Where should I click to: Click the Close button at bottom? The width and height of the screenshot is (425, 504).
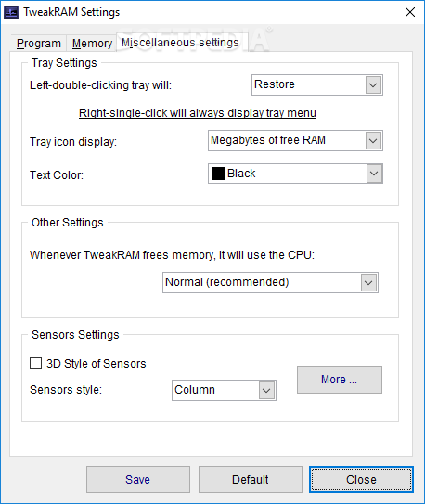[x=361, y=479]
